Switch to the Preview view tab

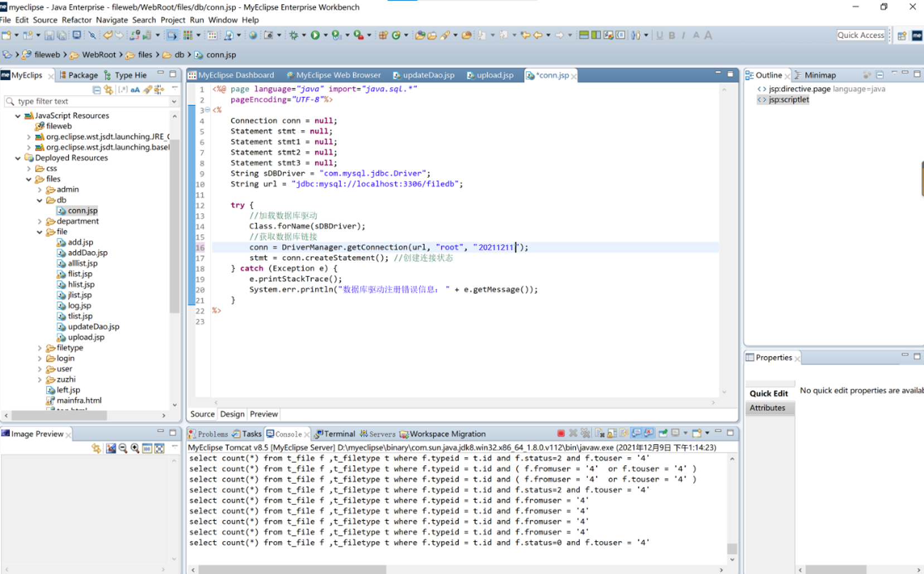pyautogui.click(x=264, y=414)
